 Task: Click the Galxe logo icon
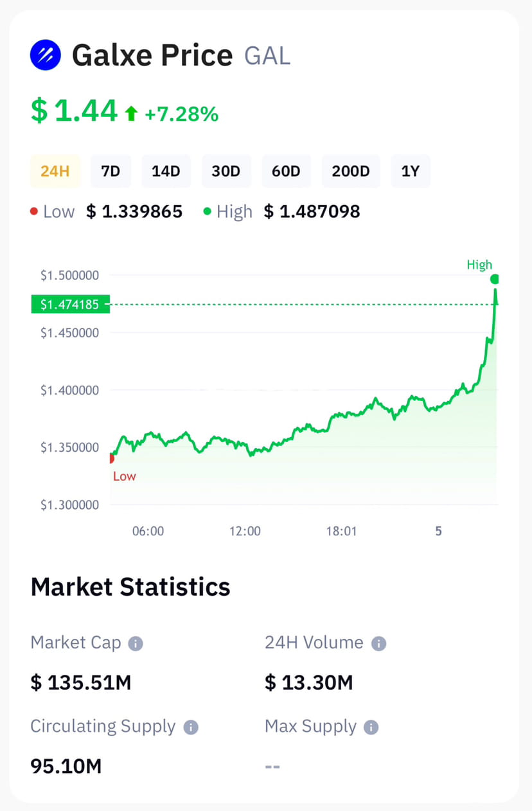pos(45,55)
